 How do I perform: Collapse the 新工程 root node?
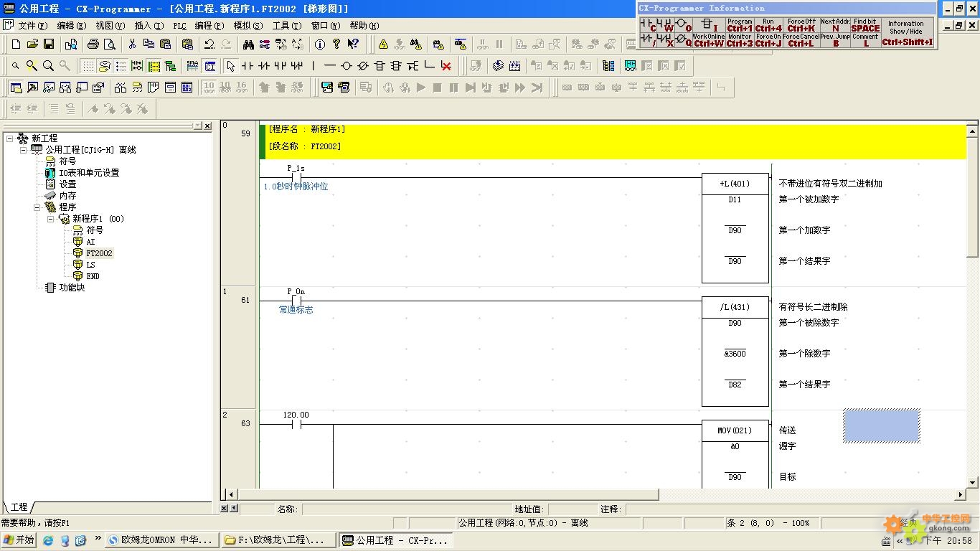pyautogui.click(x=9, y=138)
